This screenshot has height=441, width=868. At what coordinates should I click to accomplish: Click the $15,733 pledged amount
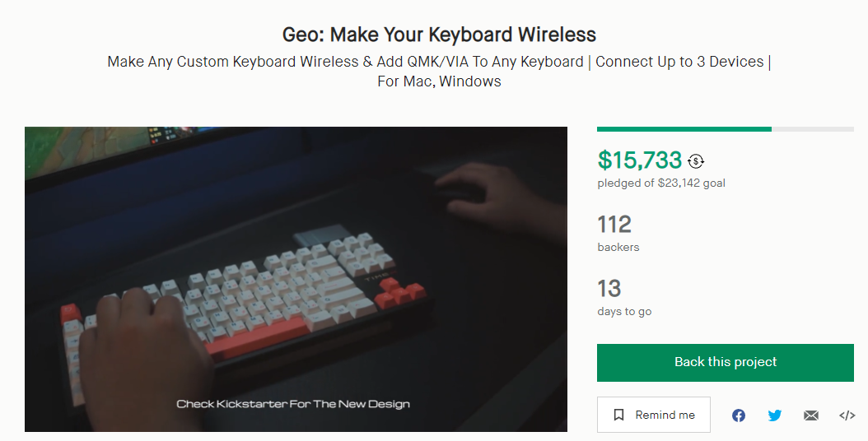tap(640, 160)
